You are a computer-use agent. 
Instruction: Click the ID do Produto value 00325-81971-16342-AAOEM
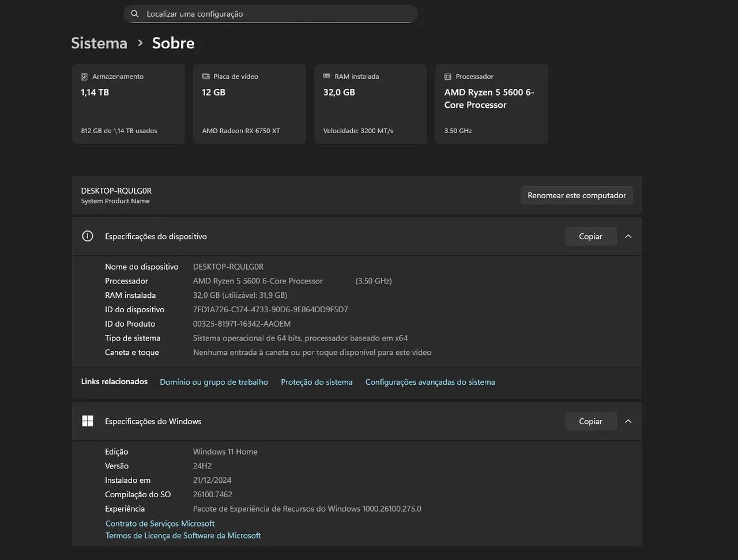tap(242, 324)
